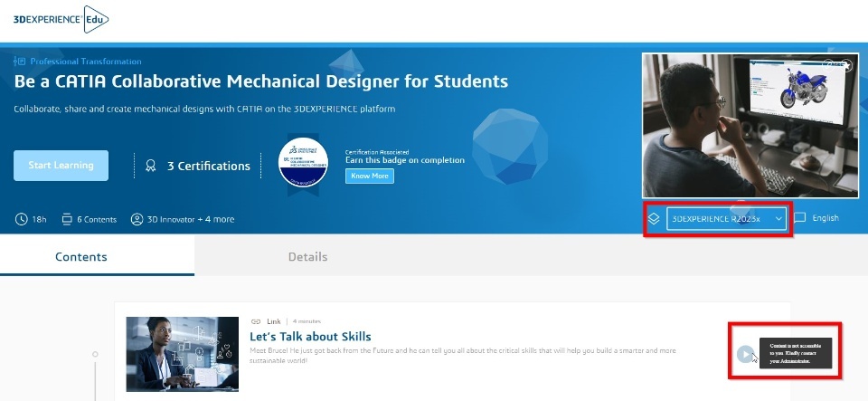
Task: Click the Know More button
Action: (369, 176)
